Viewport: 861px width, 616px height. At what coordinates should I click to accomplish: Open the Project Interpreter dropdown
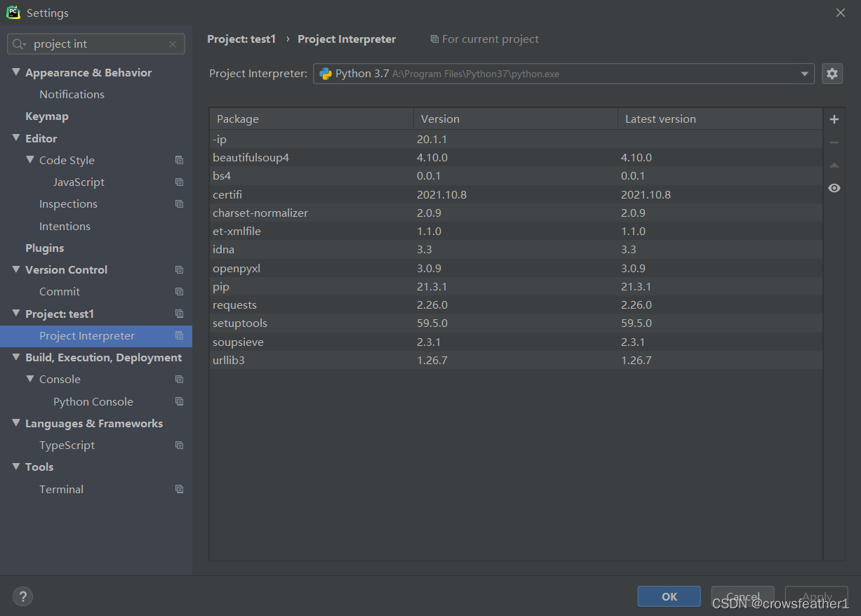click(804, 74)
